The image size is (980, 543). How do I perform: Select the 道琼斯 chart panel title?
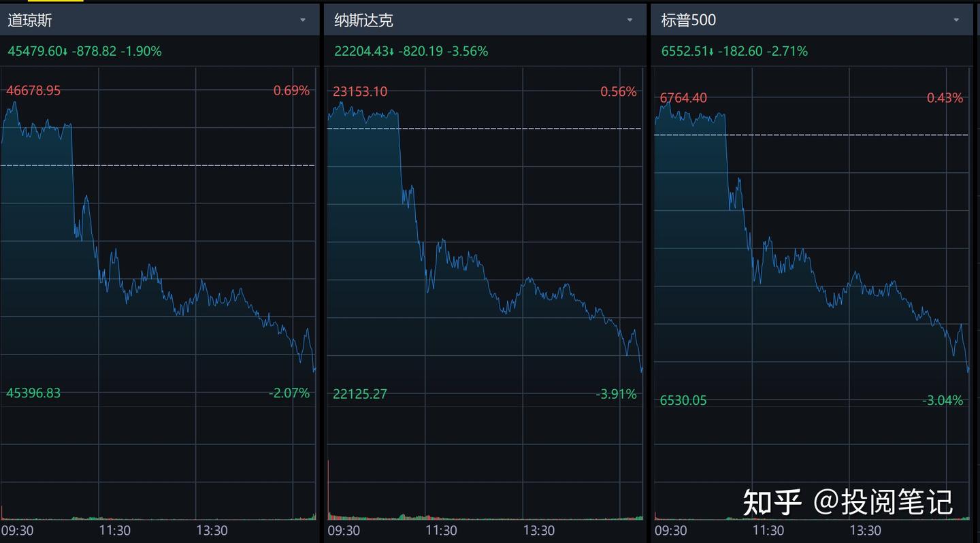tap(27, 20)
